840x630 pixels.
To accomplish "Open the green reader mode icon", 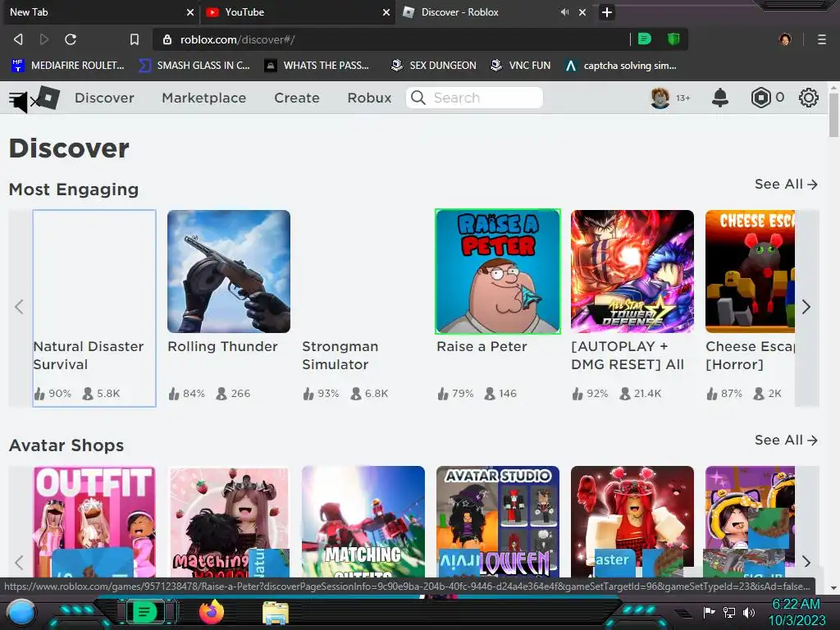I will pos(645,39).
